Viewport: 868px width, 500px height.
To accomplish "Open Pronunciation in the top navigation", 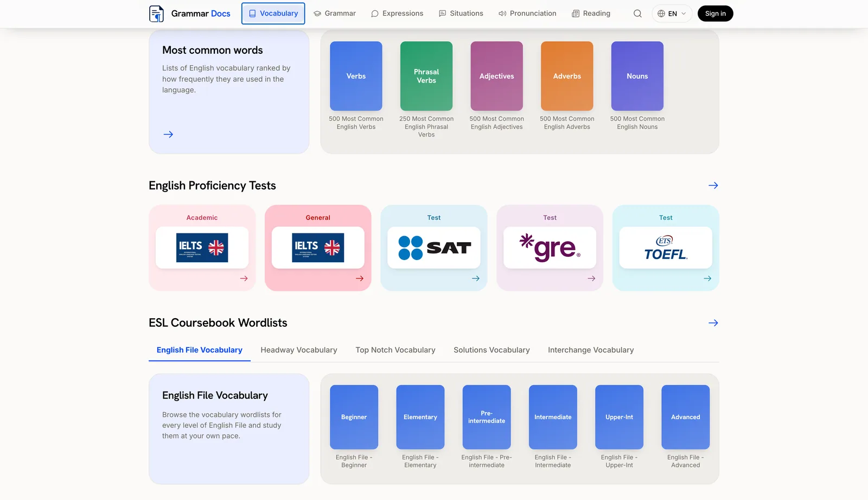I will coord(527,14).
